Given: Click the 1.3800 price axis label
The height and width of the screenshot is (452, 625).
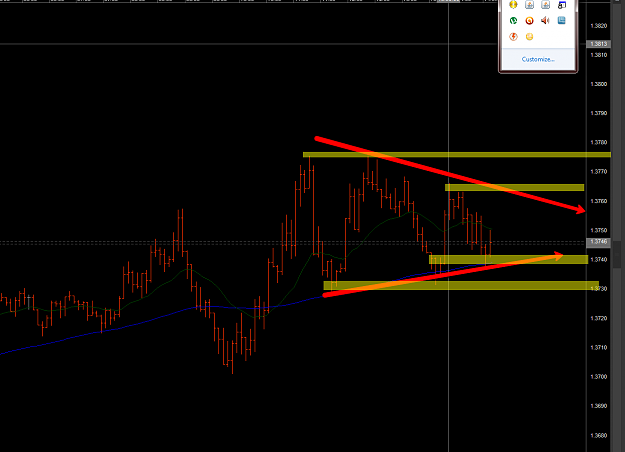Looking at the screenshot, I should coord(599,84).
